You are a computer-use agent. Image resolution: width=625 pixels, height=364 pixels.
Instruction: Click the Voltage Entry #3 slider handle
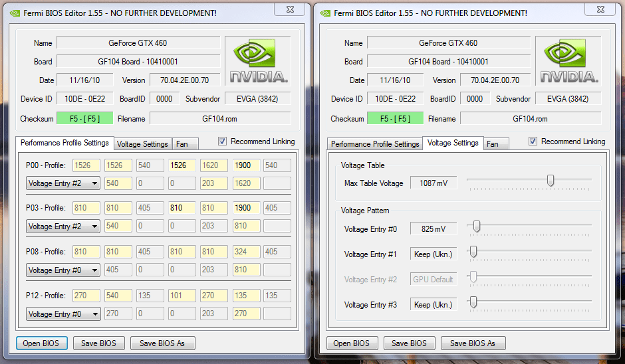pos(473,302)
